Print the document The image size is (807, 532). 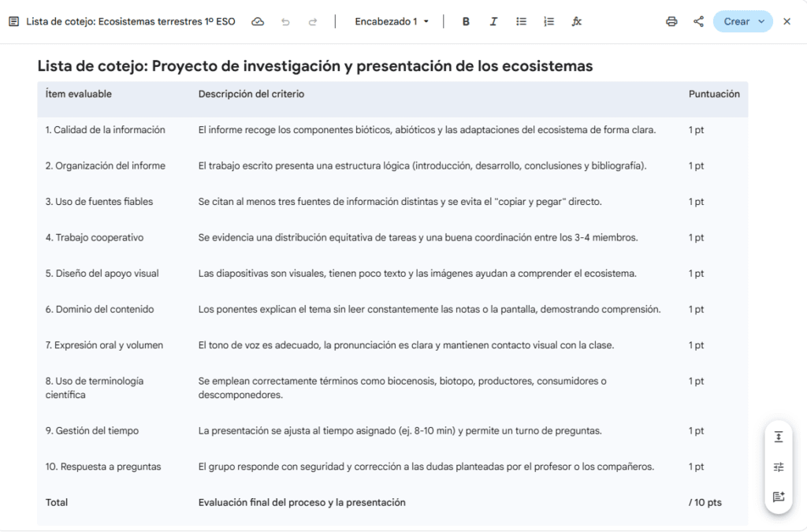[671, 21]
